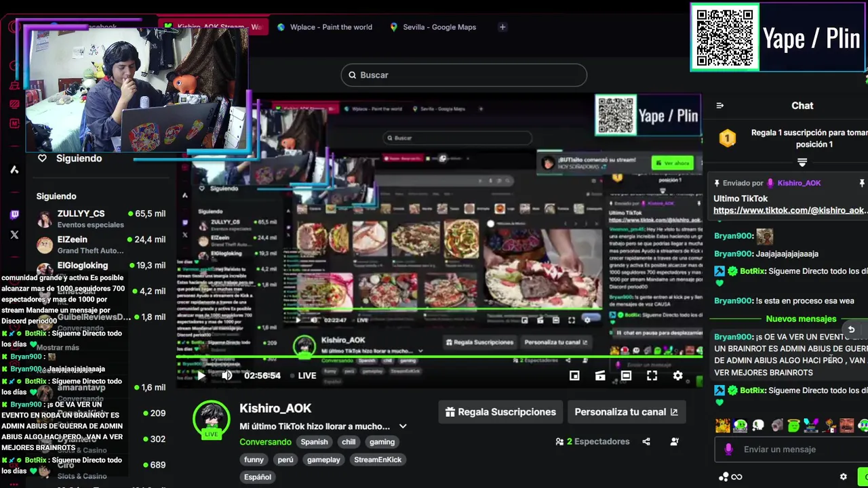Click the Twitch icon in left sidebar

[x=14, y=215]
